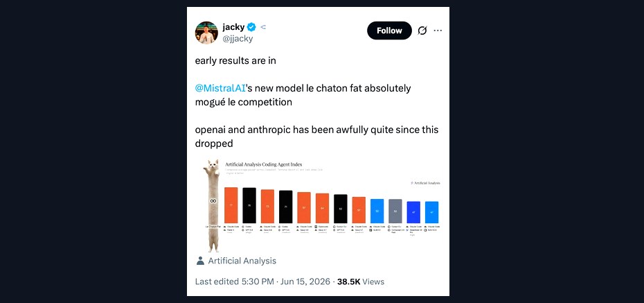
Task: Click the first orange bar labeled 77
Action: [x=231, y=205]
